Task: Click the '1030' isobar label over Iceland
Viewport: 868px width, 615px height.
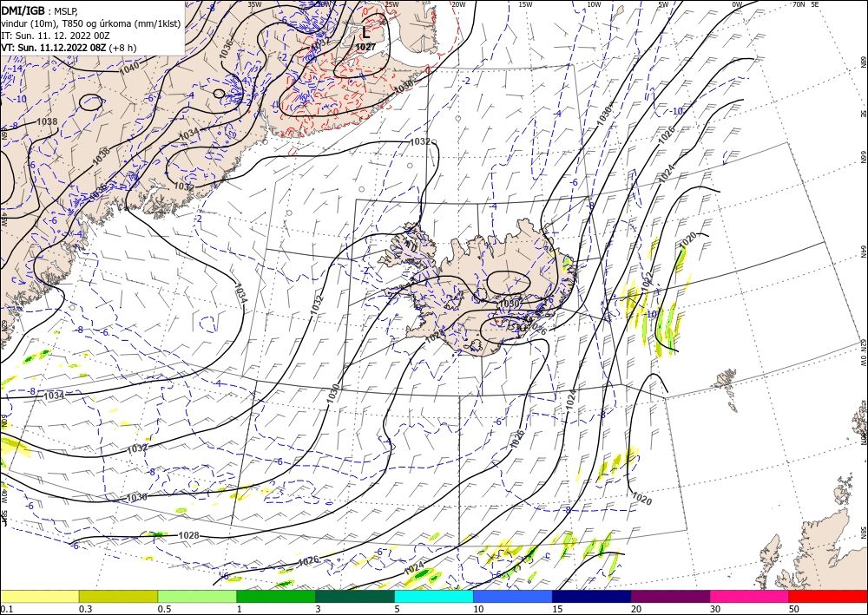Action: (509, 304)
